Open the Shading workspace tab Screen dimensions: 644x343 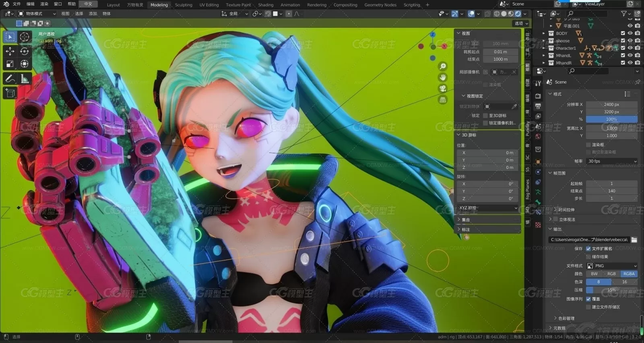(266, 5)
